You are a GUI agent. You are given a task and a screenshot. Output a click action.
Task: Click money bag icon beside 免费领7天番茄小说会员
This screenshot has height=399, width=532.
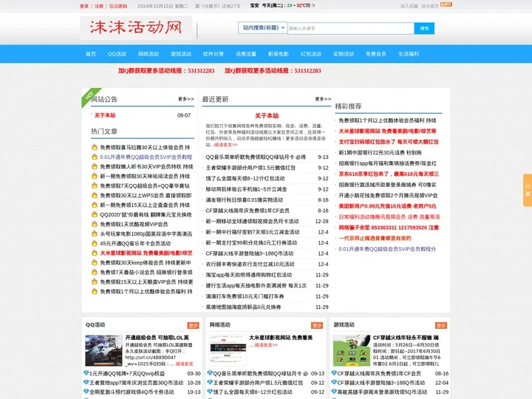(95, 272)
